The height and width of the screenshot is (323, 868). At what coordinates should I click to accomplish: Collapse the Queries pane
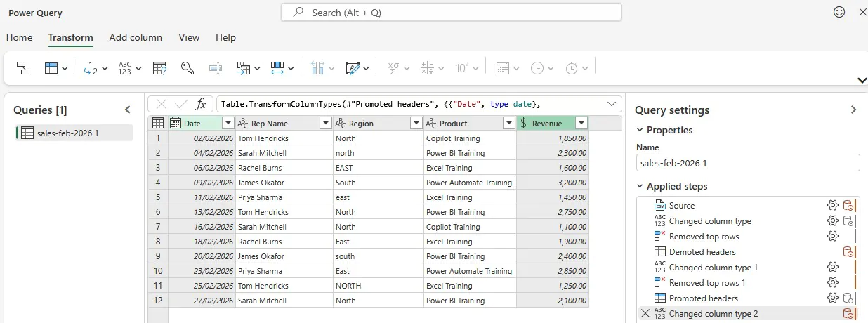point(127,110)
